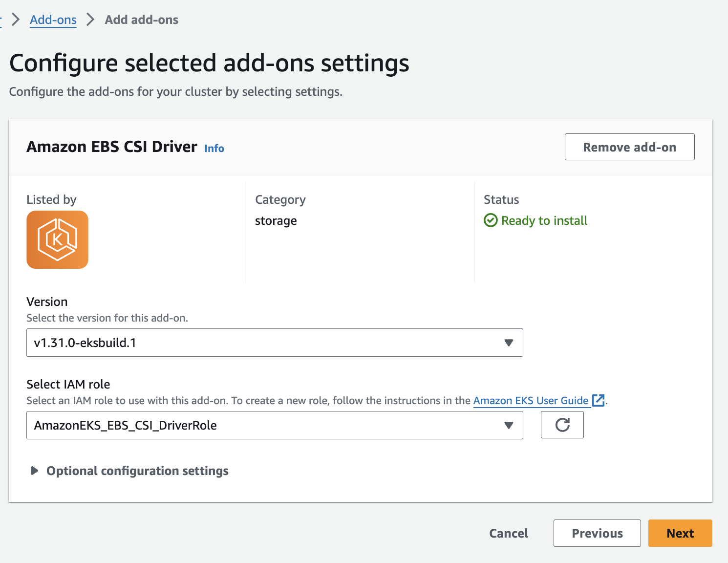Click the 'Amazon EBS CSI Driver' heading
728x563 pixels.
pos(112,147)
